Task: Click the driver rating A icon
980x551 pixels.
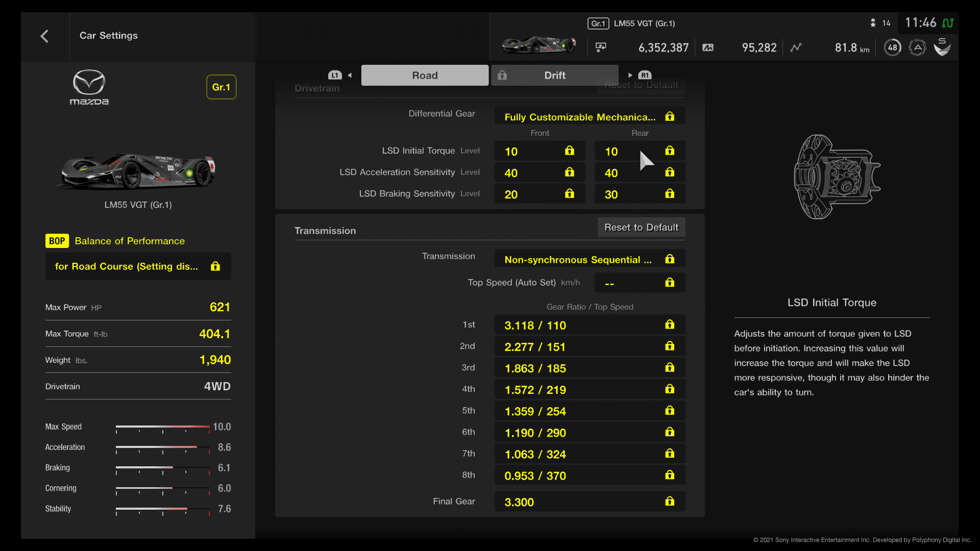Action: tap(917, 47)
